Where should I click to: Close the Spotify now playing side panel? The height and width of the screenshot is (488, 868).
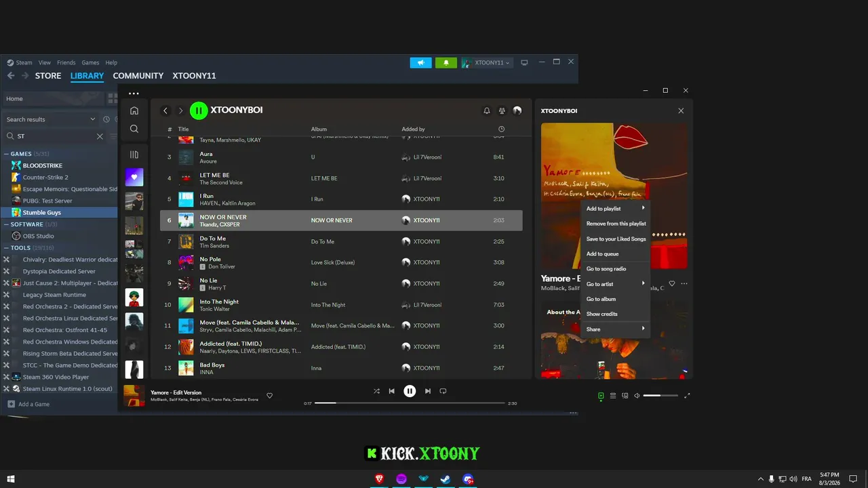[682, 110]
